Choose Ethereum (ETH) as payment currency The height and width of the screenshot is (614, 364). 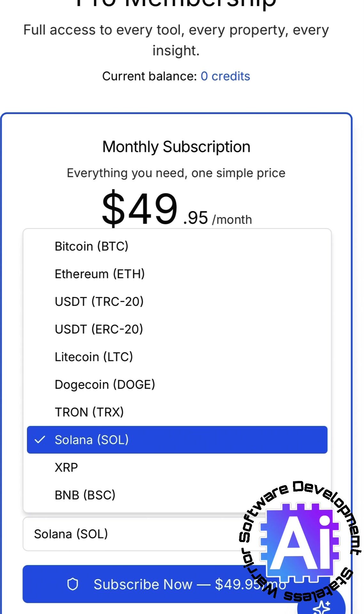(x=99, y=274)
